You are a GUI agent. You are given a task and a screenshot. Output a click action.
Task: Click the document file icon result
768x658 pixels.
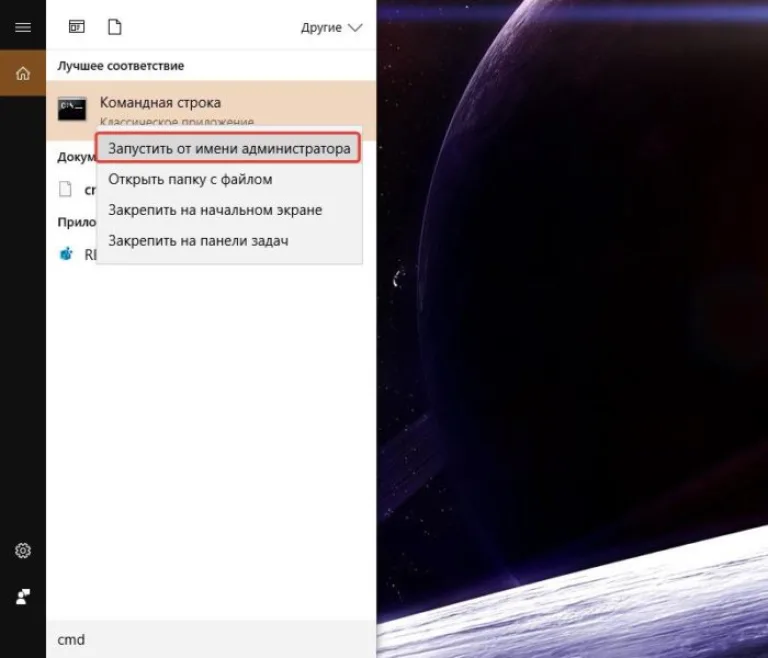pyautogui.click(x=65, y=189)
